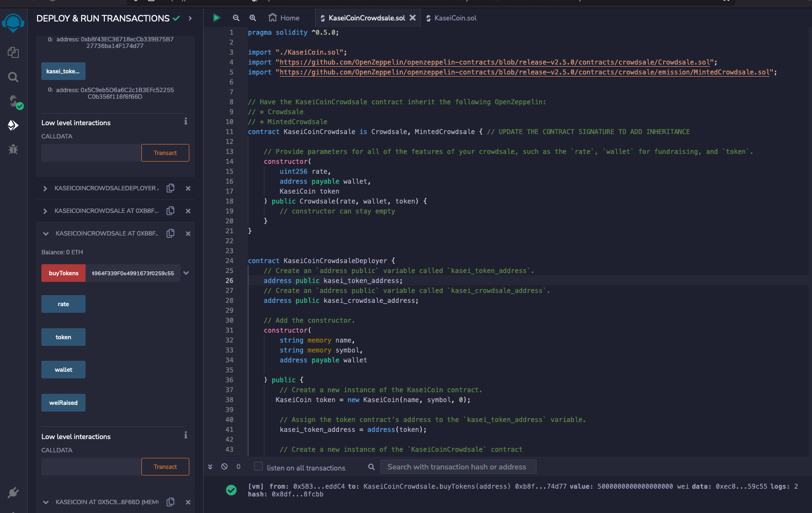Run script with green play icon
812x513 pixels.
(216, 18)
